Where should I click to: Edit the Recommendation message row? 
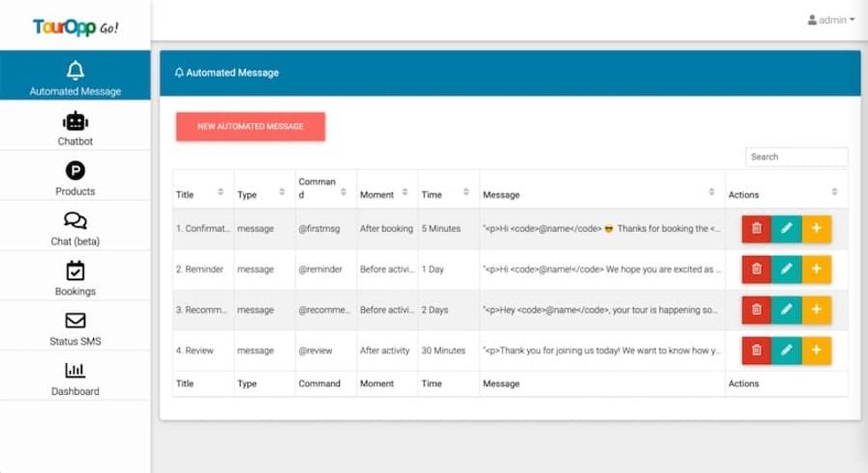[x=787, y=310]
